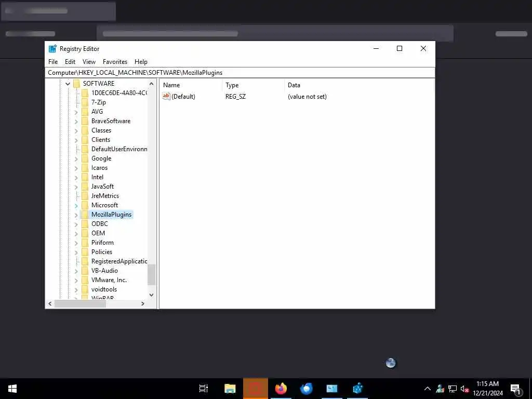This screenshot has width=532, height=399.
Task: Click the network tray icon
Action: click(x=453, y=389)
